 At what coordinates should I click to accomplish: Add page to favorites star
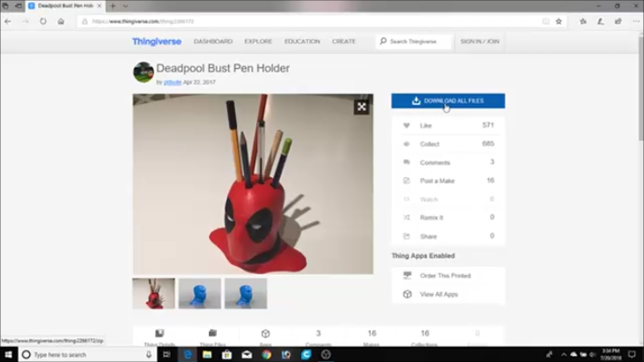coord(559,22)
